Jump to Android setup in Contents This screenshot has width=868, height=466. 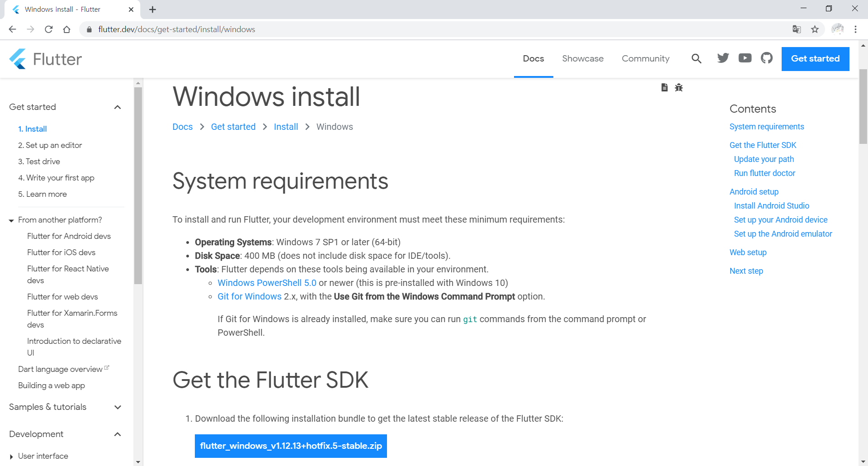pyautogui.click(x=754, y=192)
